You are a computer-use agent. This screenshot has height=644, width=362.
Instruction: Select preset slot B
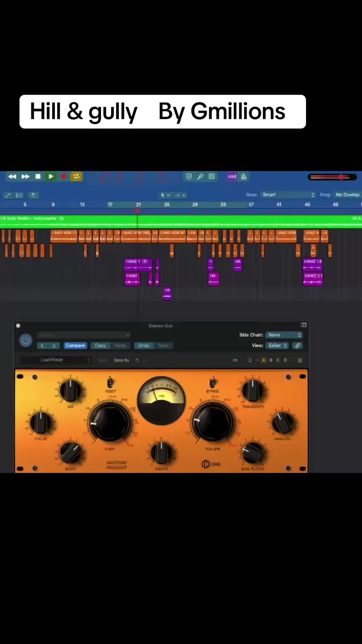[x=271, y=360]
